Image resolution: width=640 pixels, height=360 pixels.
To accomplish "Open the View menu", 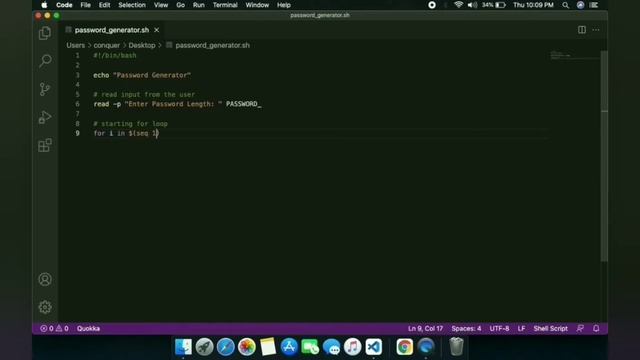I will pyautogui.click(x=161, y=5).
